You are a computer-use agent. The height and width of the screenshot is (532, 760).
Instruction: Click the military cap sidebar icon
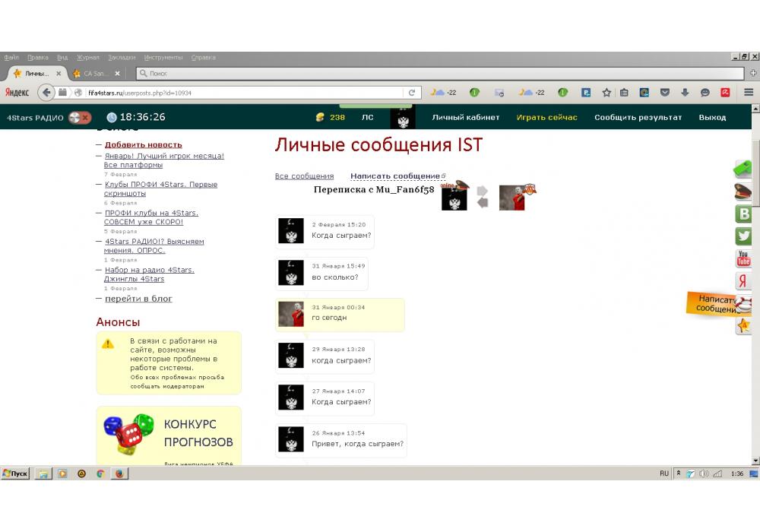pyautogui.click(x=743, y=192)
